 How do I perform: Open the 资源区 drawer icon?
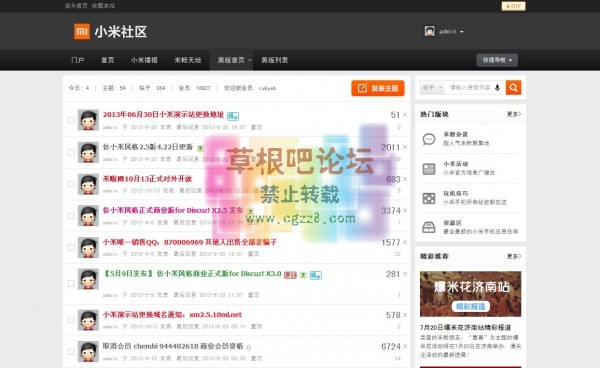429,227
